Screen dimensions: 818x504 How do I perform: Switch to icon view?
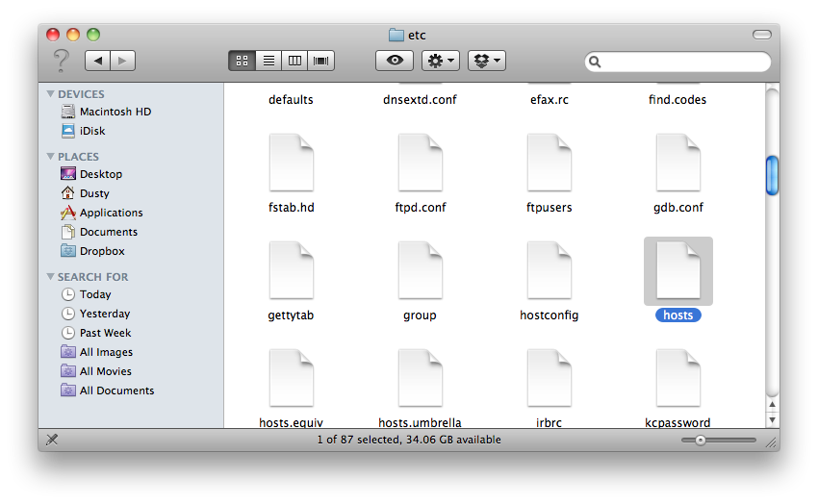point(243,61)
